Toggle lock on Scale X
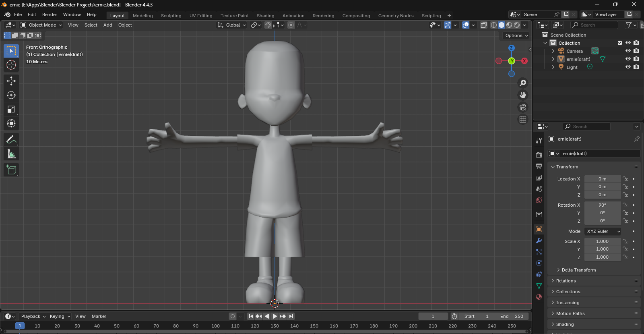Image resolution: width=644 pixels, height=334 pixels. coord(625,241)
